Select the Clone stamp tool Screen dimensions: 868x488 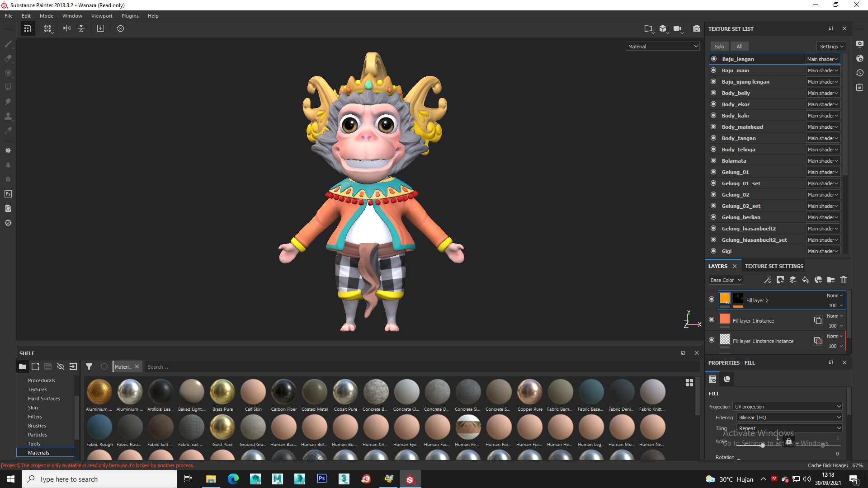(x=8, y=116)
